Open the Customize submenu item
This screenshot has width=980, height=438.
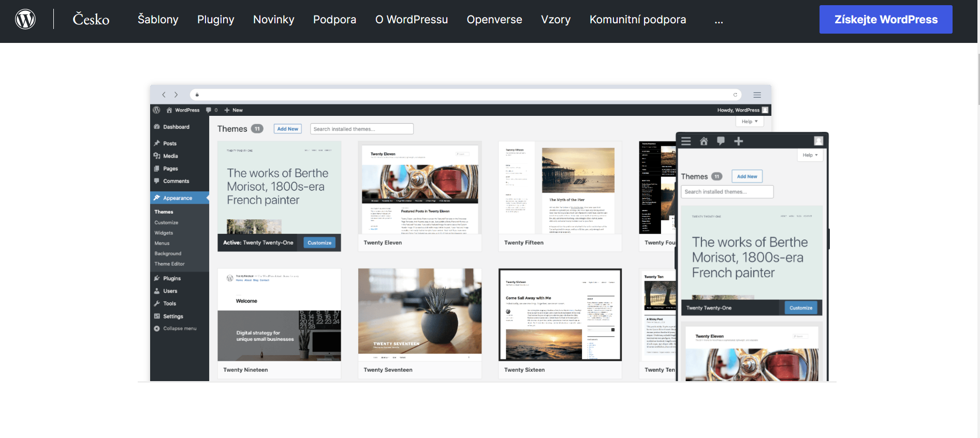click(166, 222)
